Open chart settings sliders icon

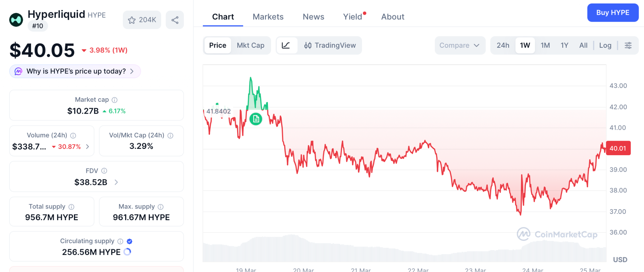click(628, 46)
